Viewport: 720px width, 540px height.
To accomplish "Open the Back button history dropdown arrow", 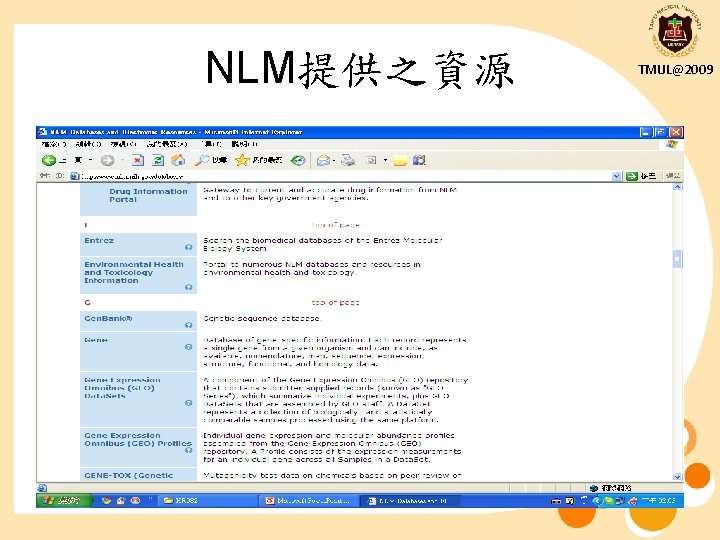I will click(x=90, y=160).
